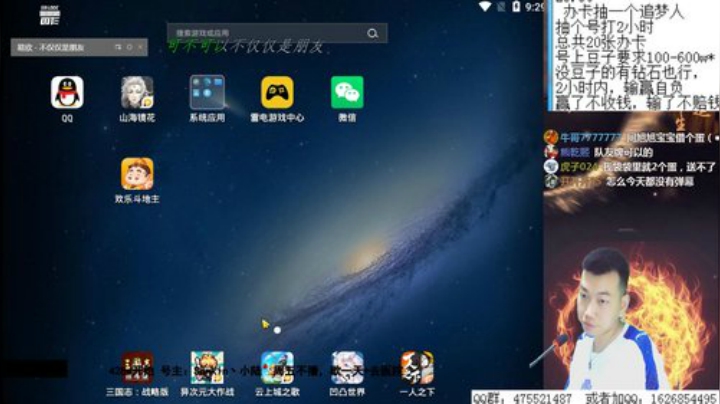Click the lyric overlay 可不可以不仅仅是朋友
The width and height of the screenshot is (720, 404).
(245, 46)
